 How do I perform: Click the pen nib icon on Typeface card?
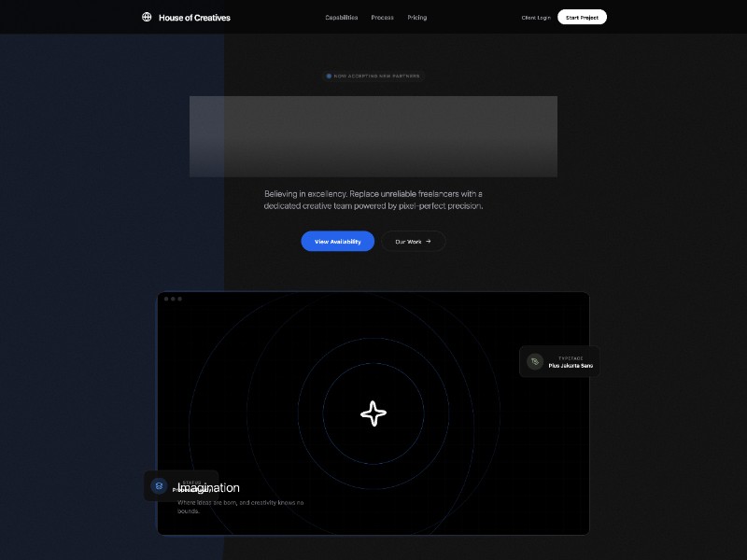pyautogui.click(x=533, y=361)
